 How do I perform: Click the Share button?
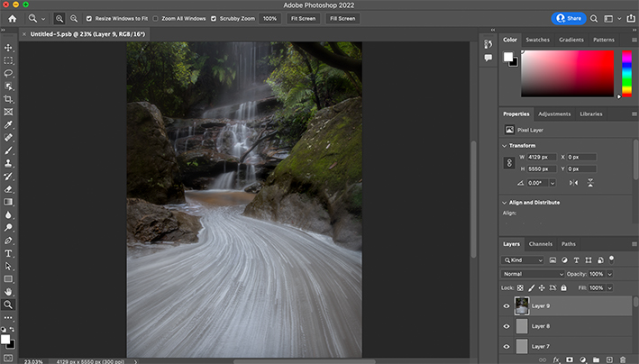coord(569,18)
